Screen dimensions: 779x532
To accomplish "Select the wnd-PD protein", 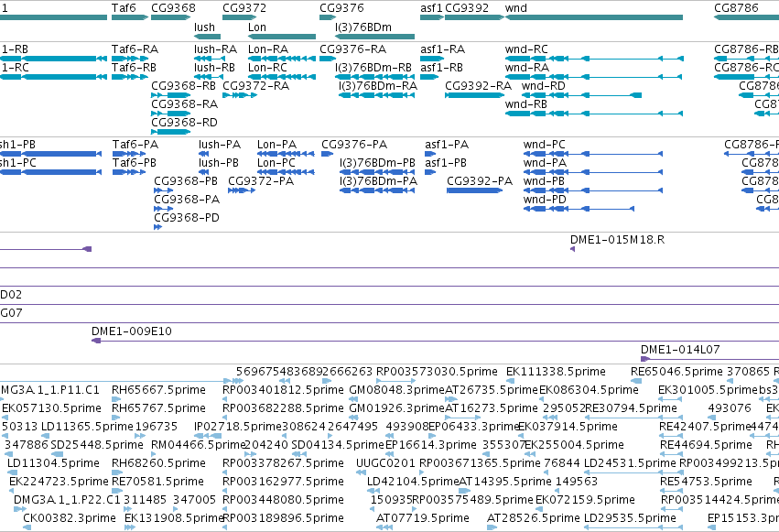I will 579,209.
